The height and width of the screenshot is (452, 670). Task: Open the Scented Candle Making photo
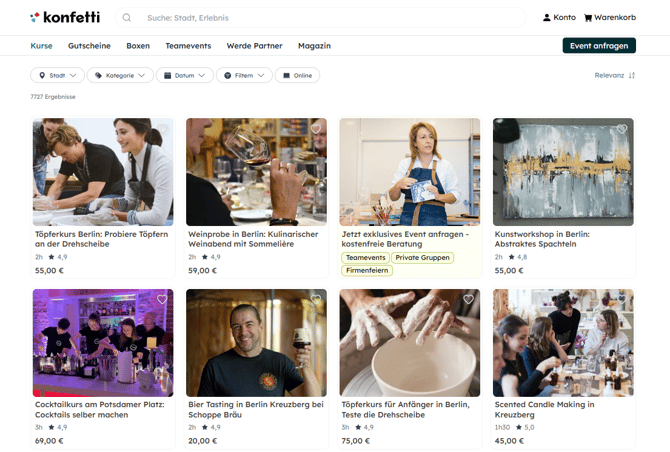click(563, 343)
